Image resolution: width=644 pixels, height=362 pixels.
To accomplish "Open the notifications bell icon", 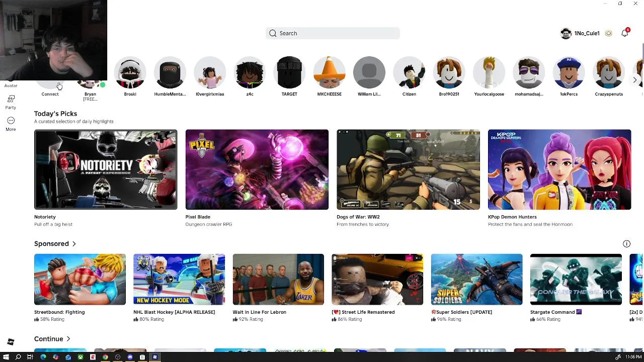I will pyautogui.click(x=625, y=33).
